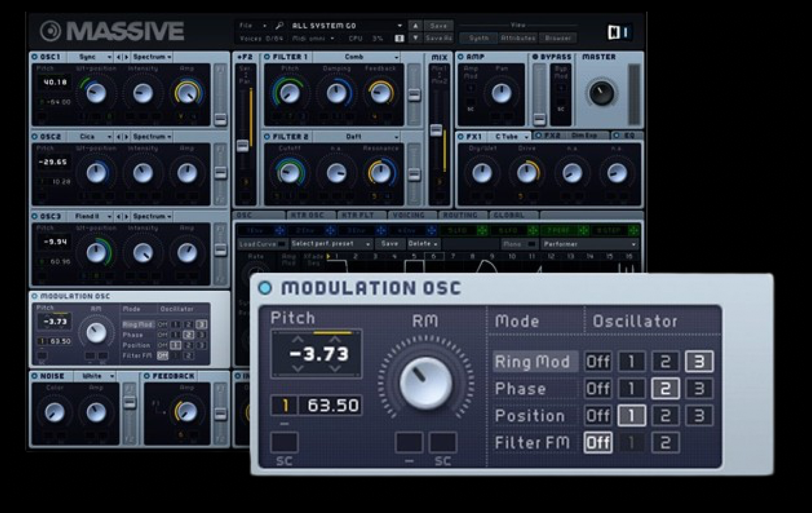Click the BYPASS power circle

[x=535, y=57]
